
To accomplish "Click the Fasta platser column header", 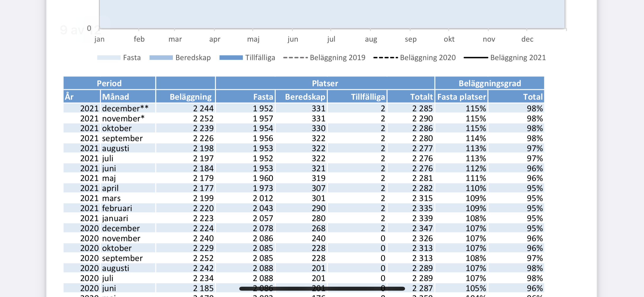I will (461, 97).
